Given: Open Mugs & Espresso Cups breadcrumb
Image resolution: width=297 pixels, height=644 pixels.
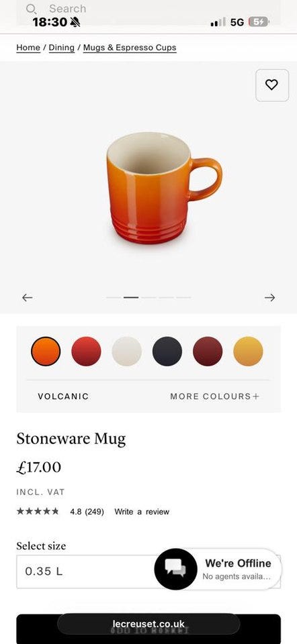Looking at the screenshot, I should [x=130, y=48].
